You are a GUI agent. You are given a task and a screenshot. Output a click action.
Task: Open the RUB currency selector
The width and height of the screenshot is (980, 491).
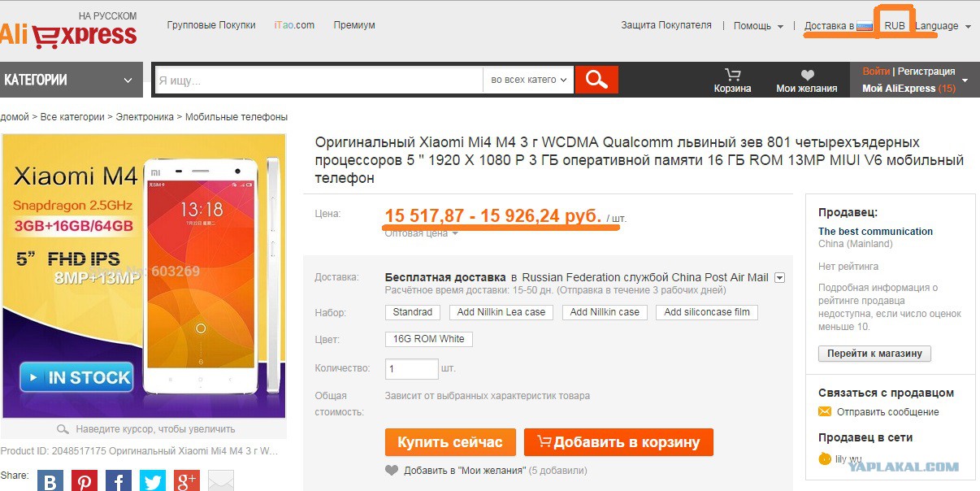point(895,26)
